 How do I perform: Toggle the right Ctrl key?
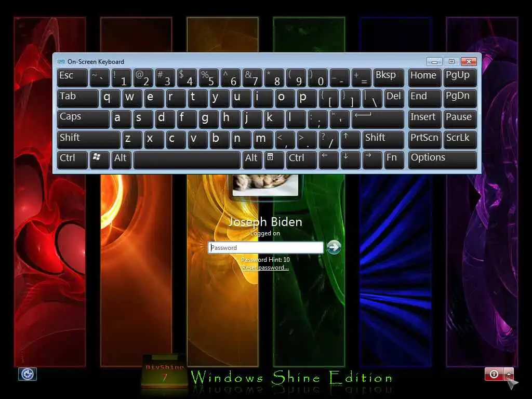pyautogui.click(x=301, y=160)
